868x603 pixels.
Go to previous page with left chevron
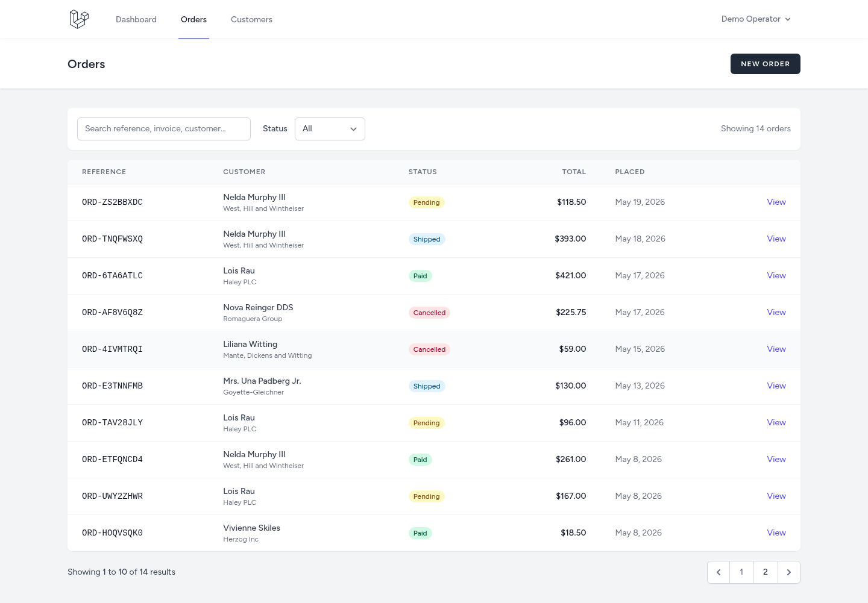pyautogui.click(x=719, y=572)
